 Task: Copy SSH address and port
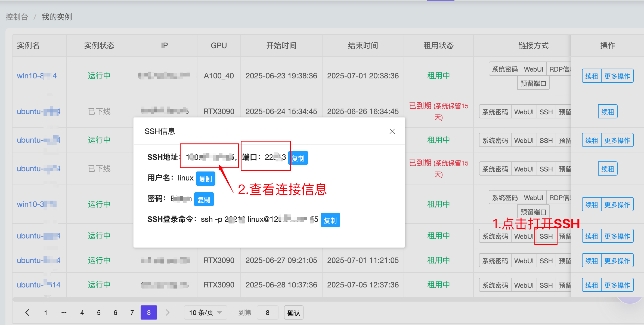click(298, 158)
